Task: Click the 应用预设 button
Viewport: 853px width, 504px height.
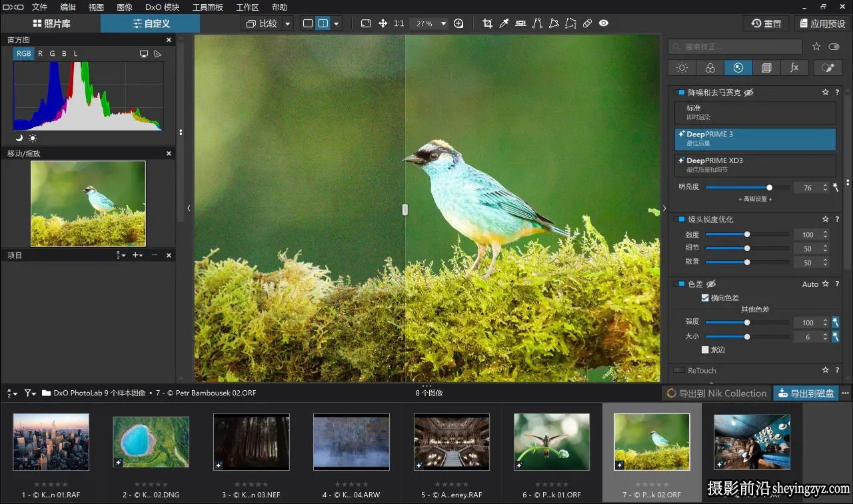Action: [x=822, y=23]
